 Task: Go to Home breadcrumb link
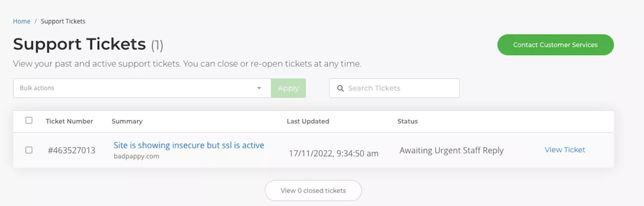22,22
